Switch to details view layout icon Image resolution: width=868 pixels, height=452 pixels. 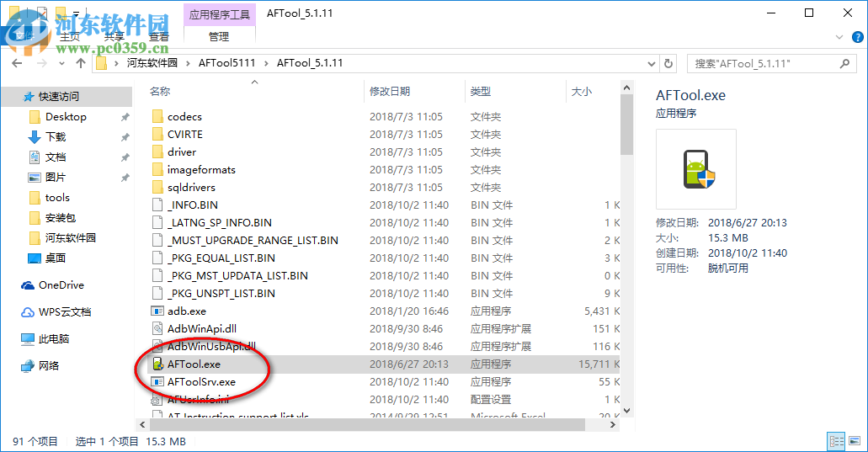(x=837, y=441)
